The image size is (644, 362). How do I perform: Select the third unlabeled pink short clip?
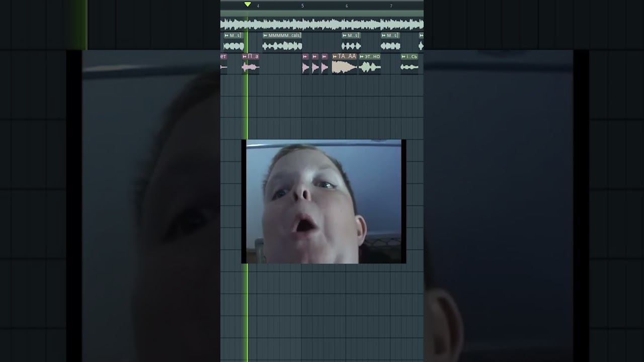click(325, 63)
